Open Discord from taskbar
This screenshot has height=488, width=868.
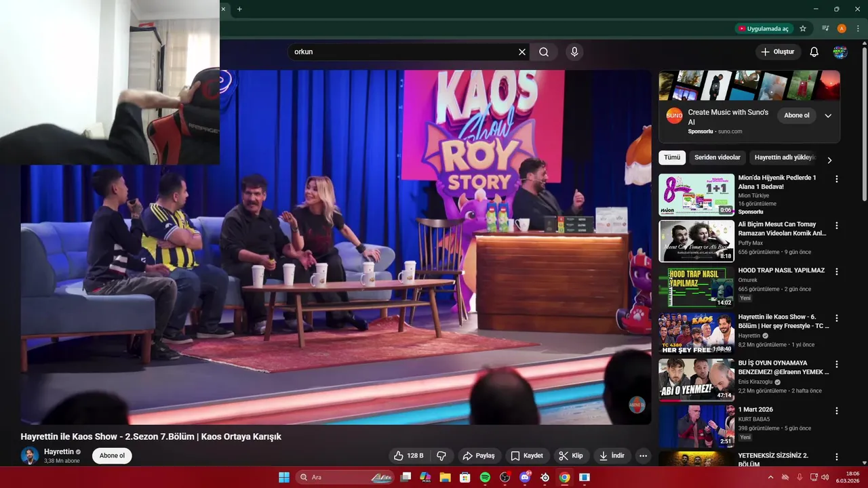(x=525, y=477)
